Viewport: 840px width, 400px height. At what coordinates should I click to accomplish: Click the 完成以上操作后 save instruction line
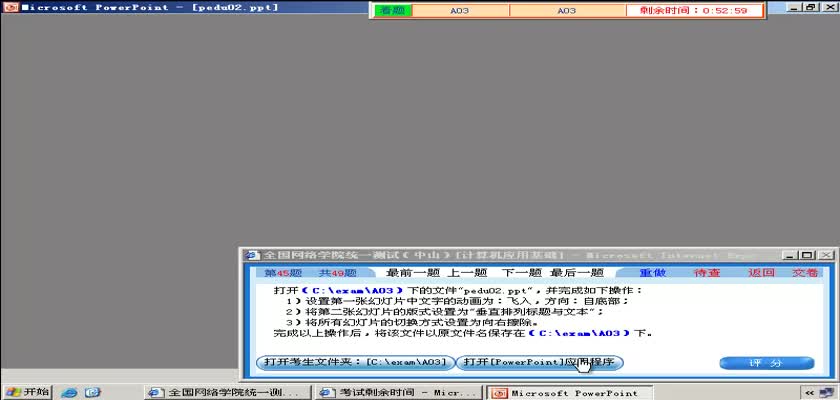click(x=463, y=333)
